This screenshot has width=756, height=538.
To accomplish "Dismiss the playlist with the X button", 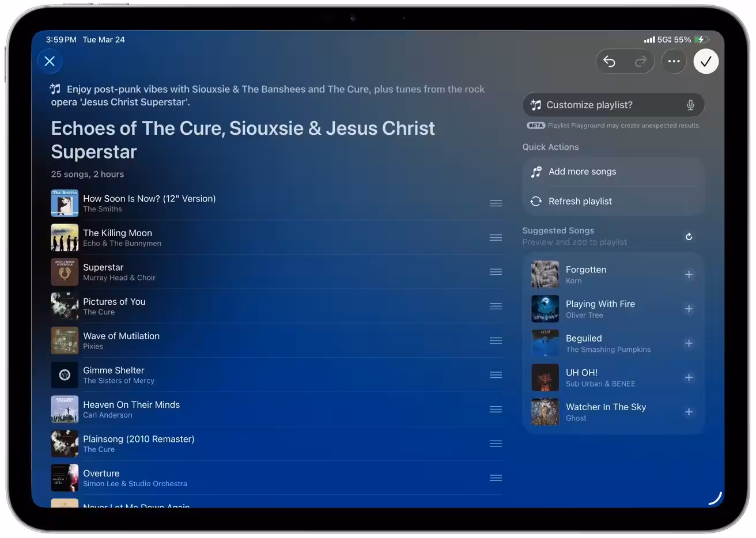I will click(50, 61).
